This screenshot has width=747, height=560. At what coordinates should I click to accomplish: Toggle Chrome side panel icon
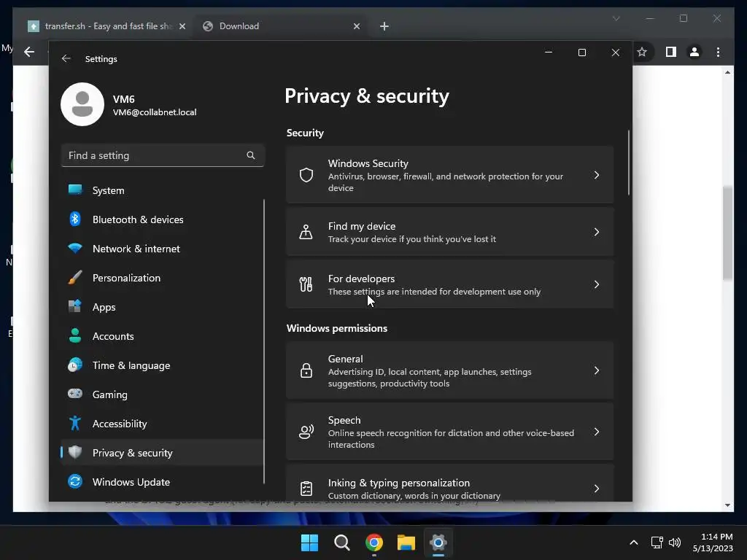click(x=671, y=52)
